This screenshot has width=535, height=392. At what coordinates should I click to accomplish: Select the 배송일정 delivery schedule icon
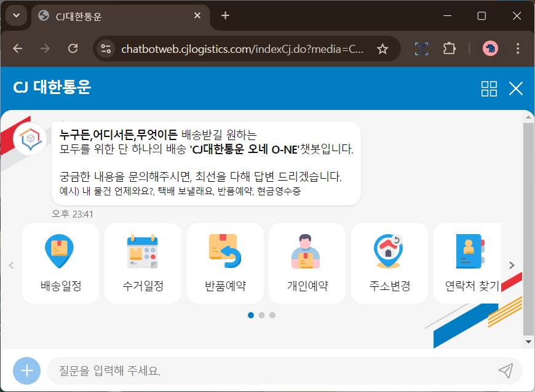tap(60, 263)
